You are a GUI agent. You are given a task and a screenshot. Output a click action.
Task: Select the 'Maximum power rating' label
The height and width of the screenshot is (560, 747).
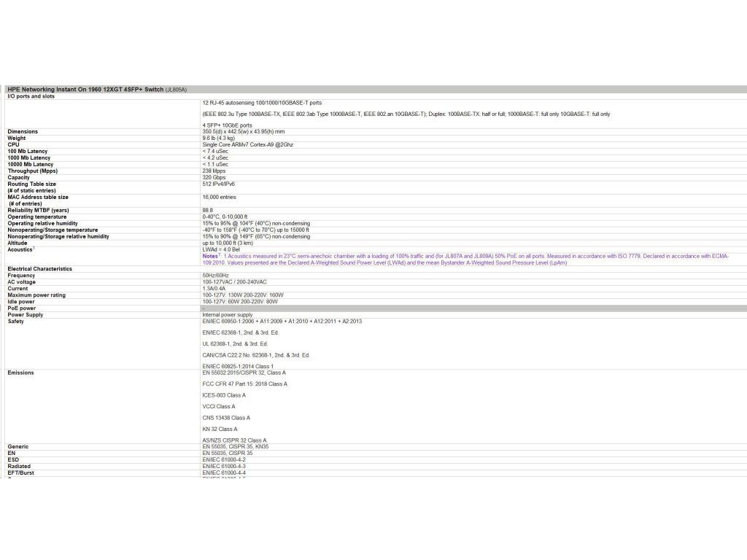(x=36, y=295)
